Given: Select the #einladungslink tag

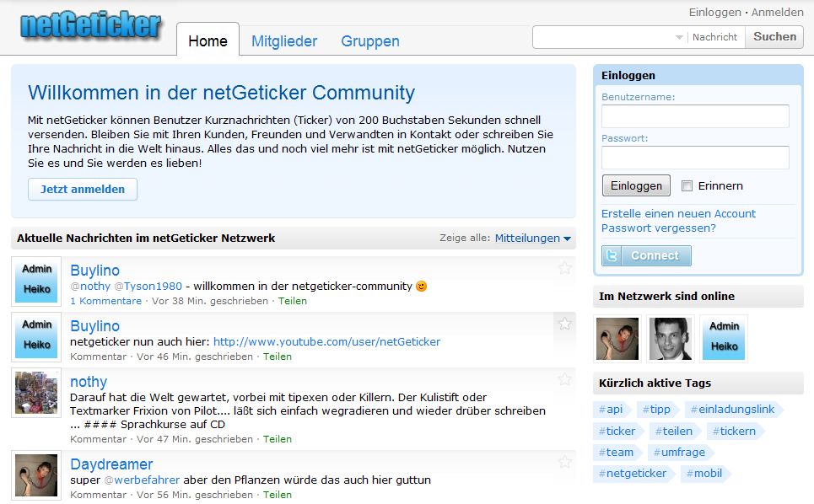Looking at the screenshot, I should click(x=731, y=410).
